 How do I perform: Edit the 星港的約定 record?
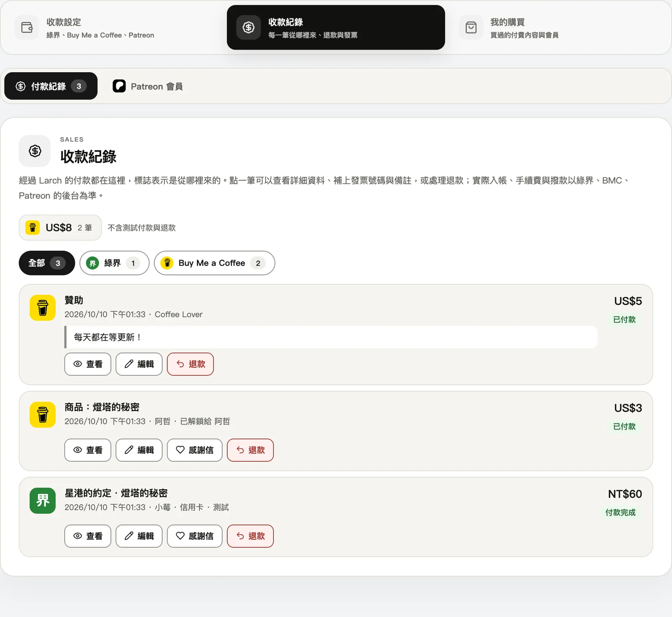139,536
